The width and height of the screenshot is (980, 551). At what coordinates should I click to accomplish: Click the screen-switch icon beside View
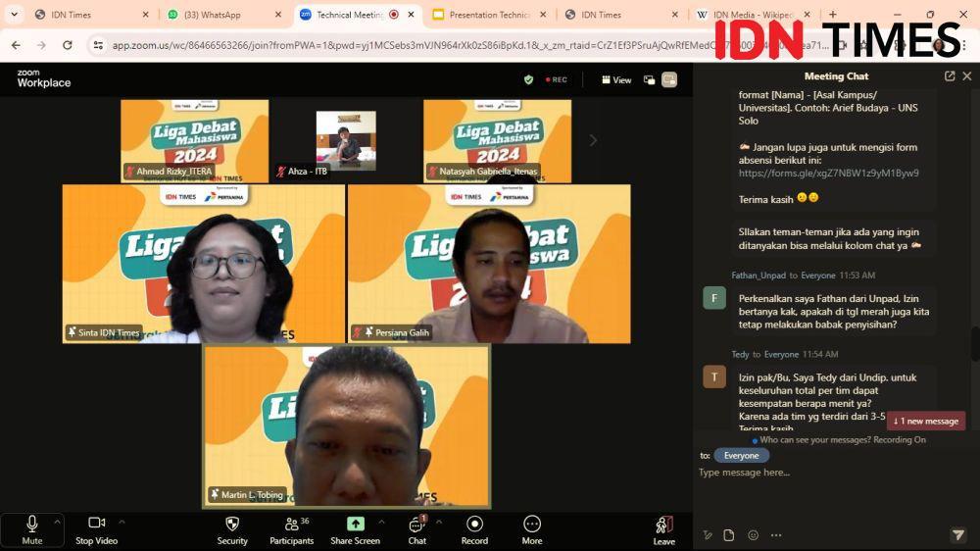[650, 80]
